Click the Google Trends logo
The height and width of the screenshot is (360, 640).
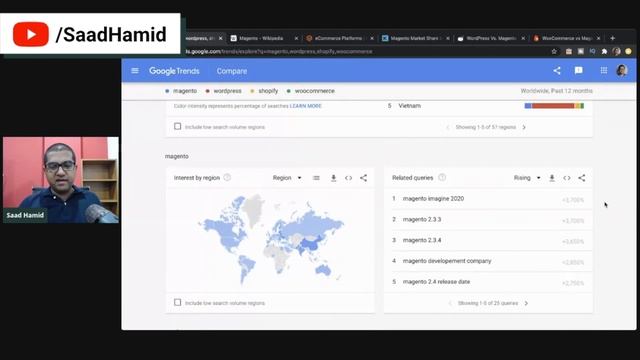pos(174,71)
